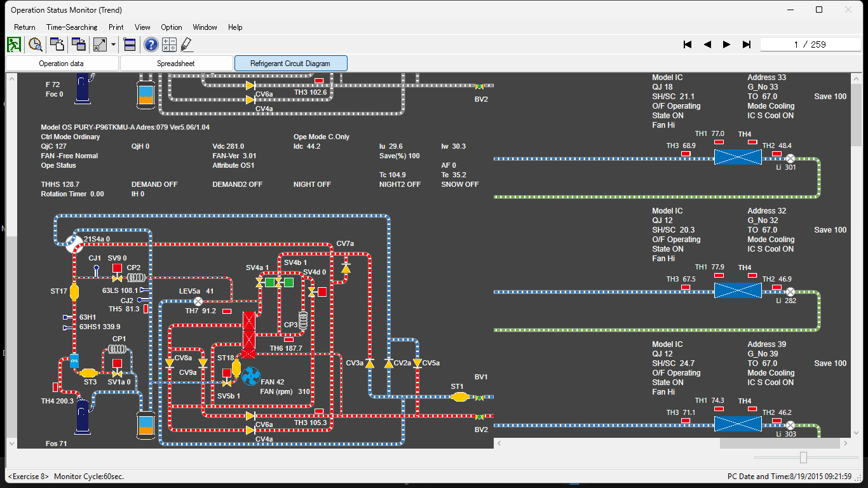The width and height of the screenshot is (868, 488).
Task: Select the pen annotation toolbar icon
Action: pos(186,44)
